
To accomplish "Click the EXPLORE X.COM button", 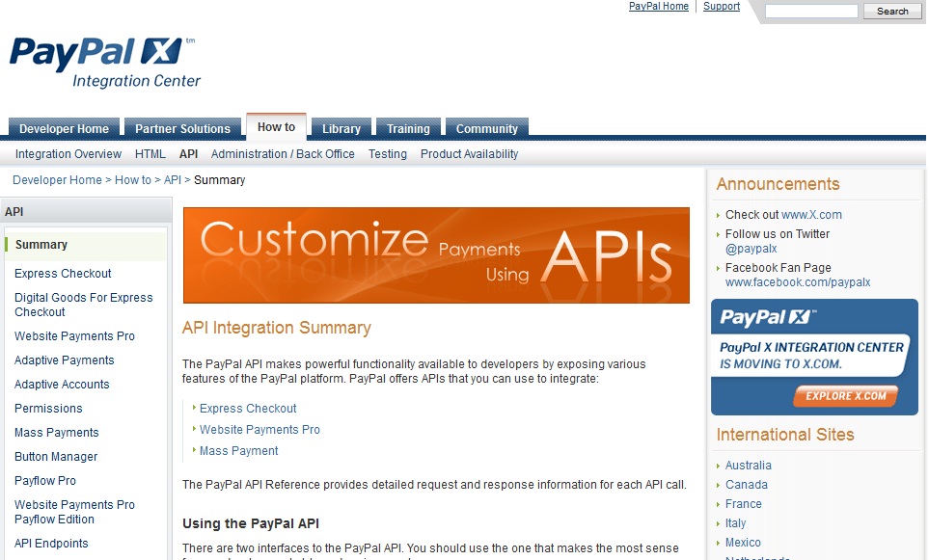I will (845, 396).
